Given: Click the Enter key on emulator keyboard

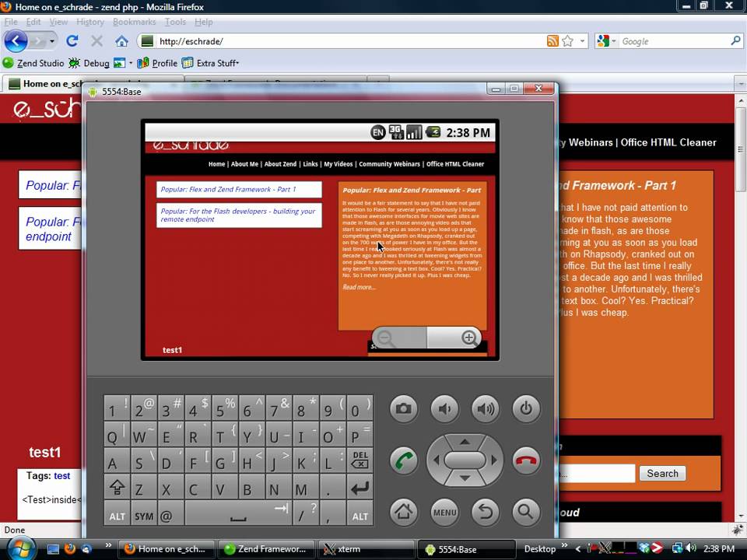Looking at the screenshot, I should [360, 487].
